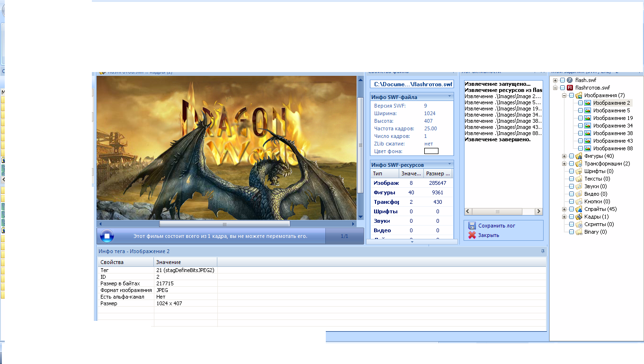
Task: Click the down arrow below resources table
Action: (x=412, y=242)
